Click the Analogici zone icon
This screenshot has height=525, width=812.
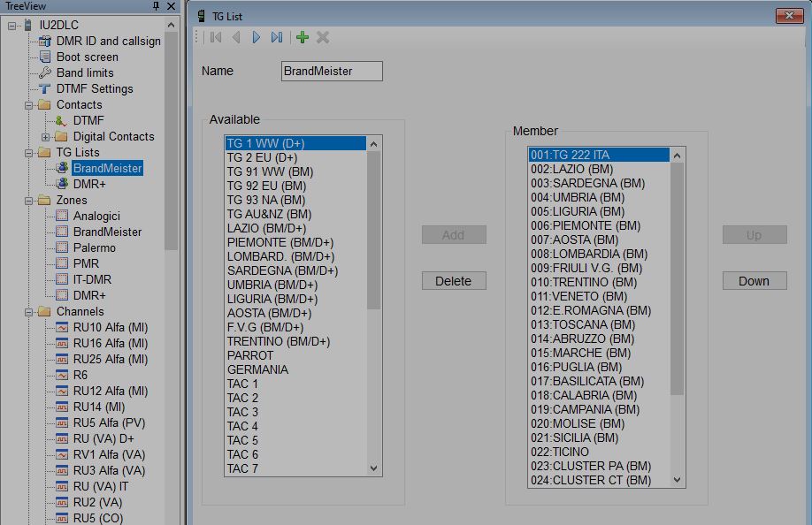(x=62, y=216)
